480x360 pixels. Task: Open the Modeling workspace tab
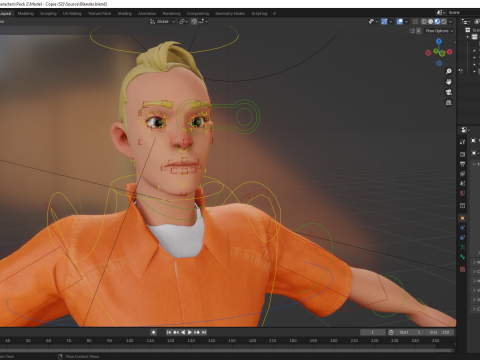[26, 13]
